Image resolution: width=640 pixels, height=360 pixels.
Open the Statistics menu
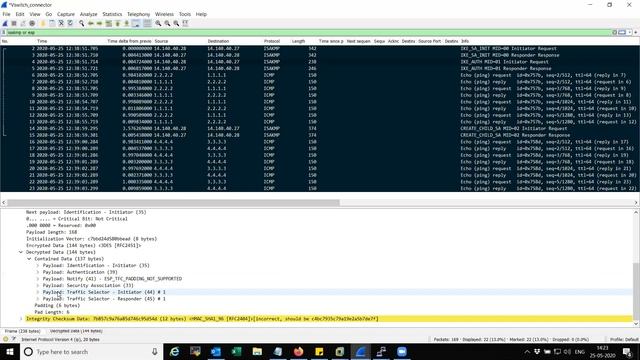click(112, 14)
